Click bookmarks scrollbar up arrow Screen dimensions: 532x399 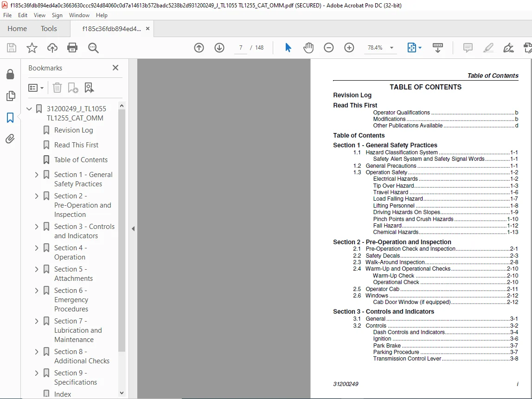point(122,106)
